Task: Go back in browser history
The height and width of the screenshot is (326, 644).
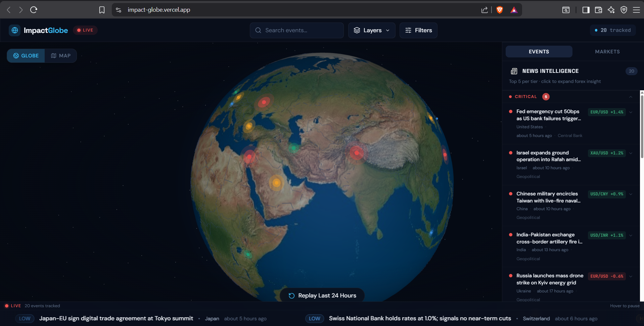Action: (9, 10)
